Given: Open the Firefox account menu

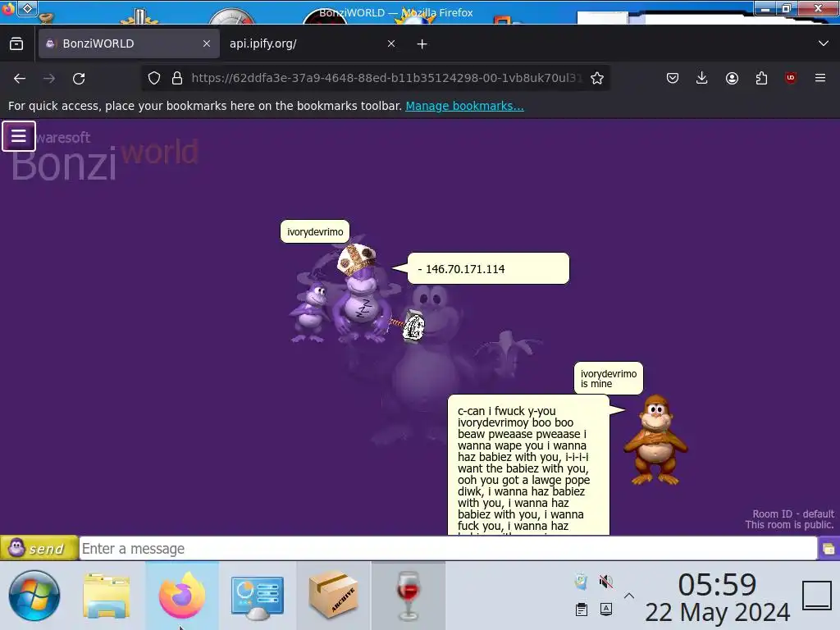Looking at the screenshot, I should [x=732, y=78].
